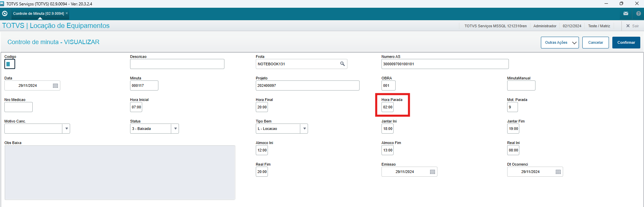This screenshot has width=644, height=207.
Task: Restore down the TOTVS window
Action: point(621,3)
